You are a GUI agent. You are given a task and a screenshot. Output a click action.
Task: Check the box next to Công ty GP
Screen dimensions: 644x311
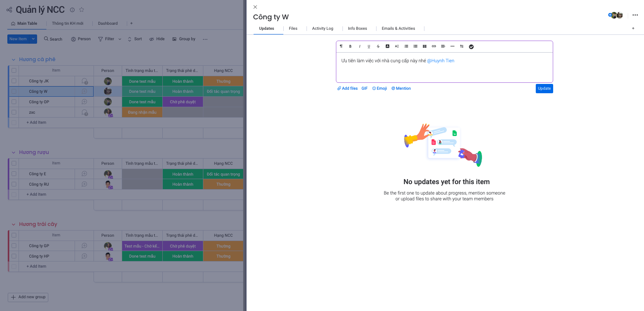tap(14, 246)
